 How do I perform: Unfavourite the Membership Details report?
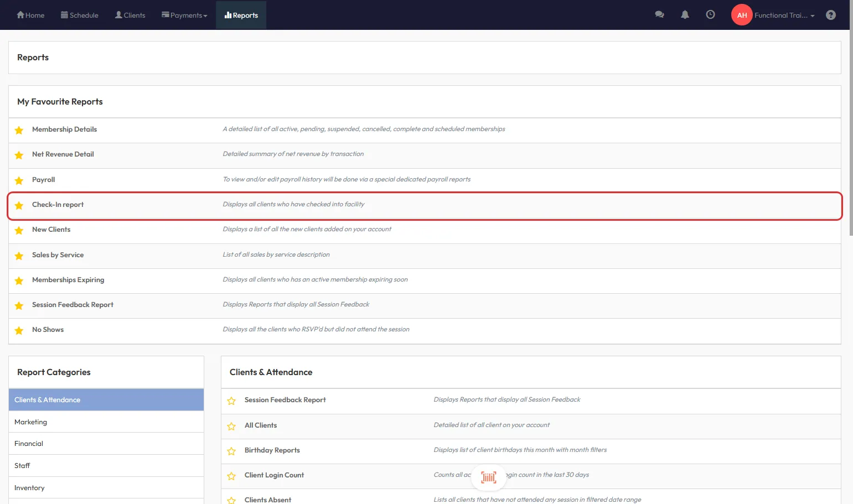(x=19, y=130)
